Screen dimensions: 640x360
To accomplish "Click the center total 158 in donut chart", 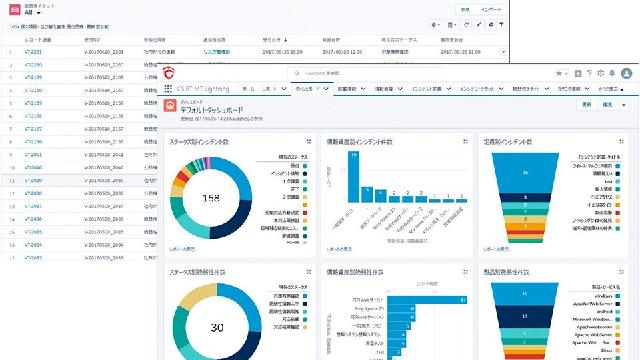I will tap(211, 198).
